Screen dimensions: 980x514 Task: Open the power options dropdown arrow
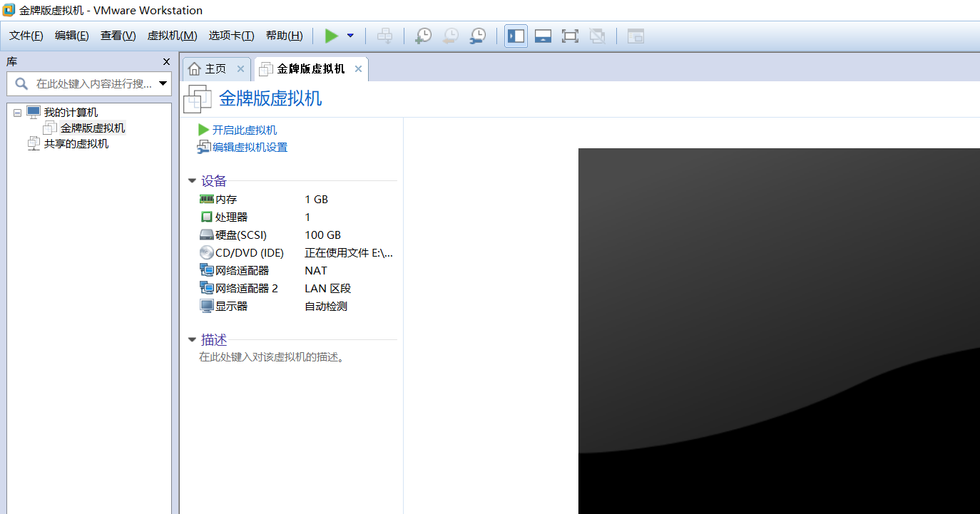click(350, 36)
